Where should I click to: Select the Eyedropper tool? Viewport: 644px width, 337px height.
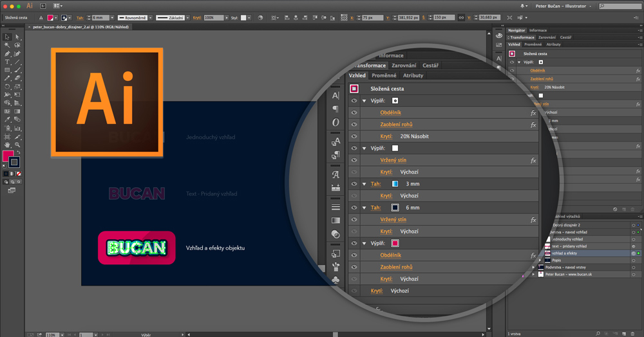click(7, 120)
